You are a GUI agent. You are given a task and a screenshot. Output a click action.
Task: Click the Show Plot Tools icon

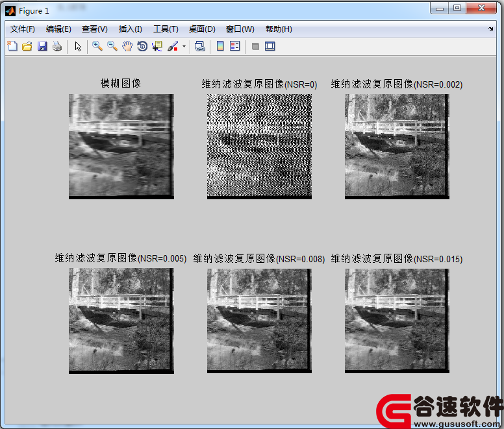click(270, 47)
